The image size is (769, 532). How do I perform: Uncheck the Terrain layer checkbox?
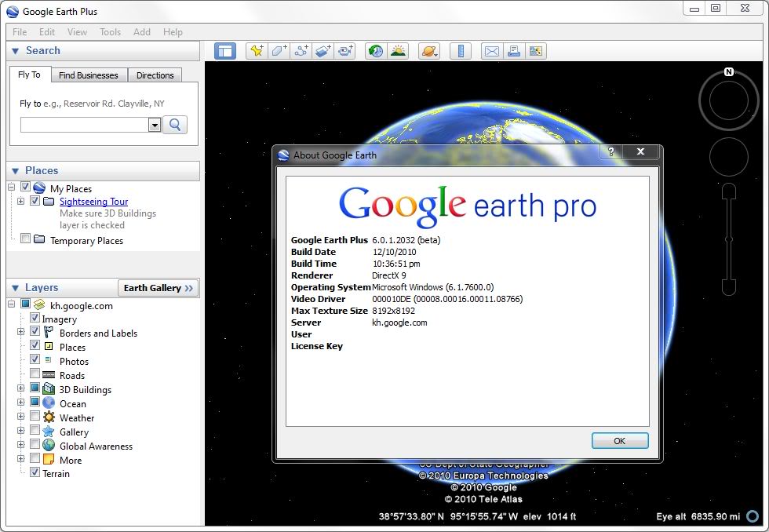35,472
